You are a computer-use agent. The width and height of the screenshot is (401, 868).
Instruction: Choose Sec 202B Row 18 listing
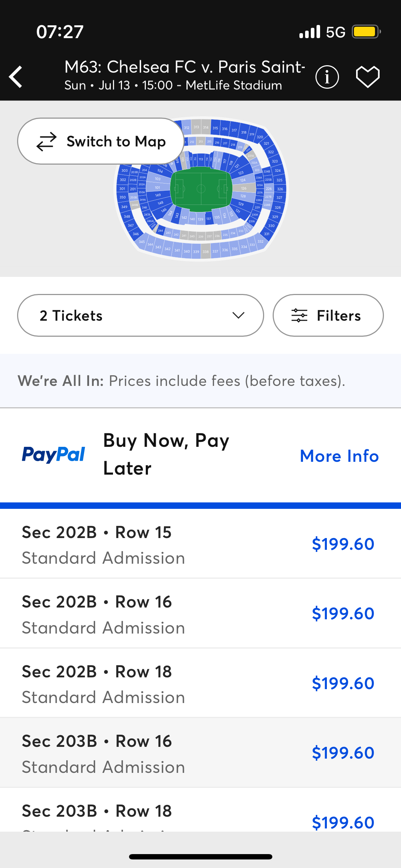point(200,683)
